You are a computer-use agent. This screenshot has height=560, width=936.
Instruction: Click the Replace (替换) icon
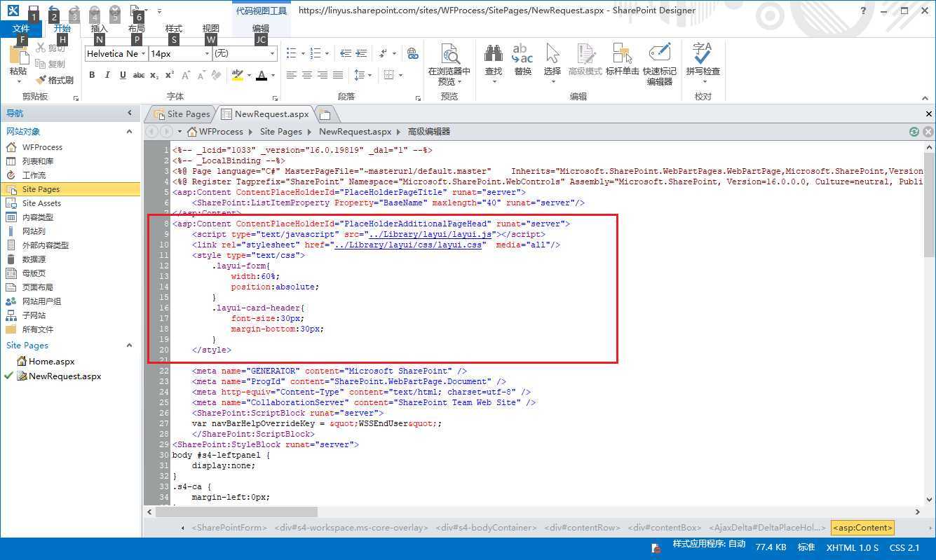tap(523, 55)
